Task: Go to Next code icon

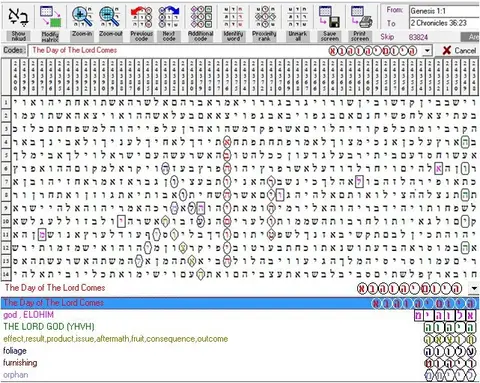Action: point(169,17)
